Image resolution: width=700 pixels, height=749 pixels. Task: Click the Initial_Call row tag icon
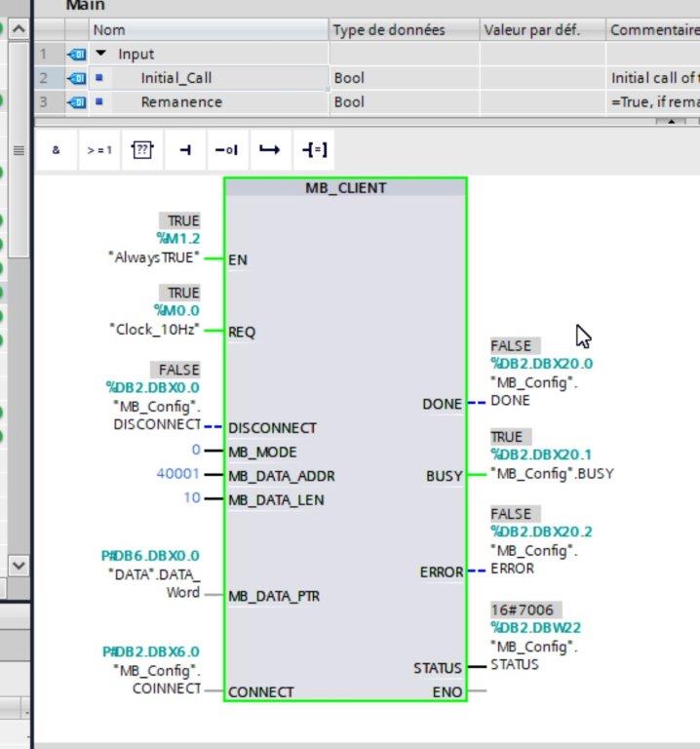point(77,78)
